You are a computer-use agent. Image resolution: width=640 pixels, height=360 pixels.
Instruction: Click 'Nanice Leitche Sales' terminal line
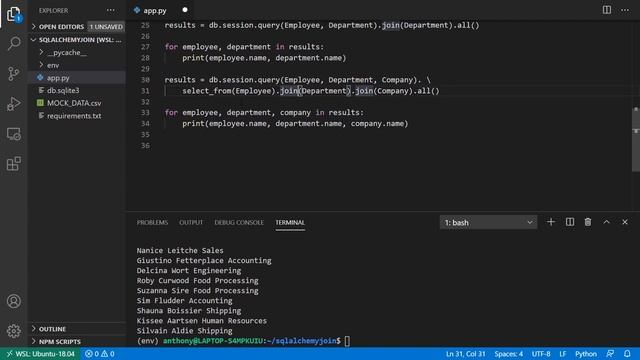coord(180,251)
